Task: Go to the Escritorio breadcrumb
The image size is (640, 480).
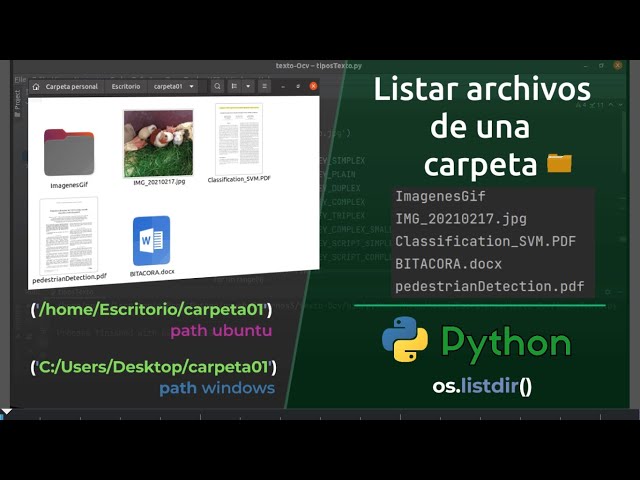Action: [x=126, y=87]
